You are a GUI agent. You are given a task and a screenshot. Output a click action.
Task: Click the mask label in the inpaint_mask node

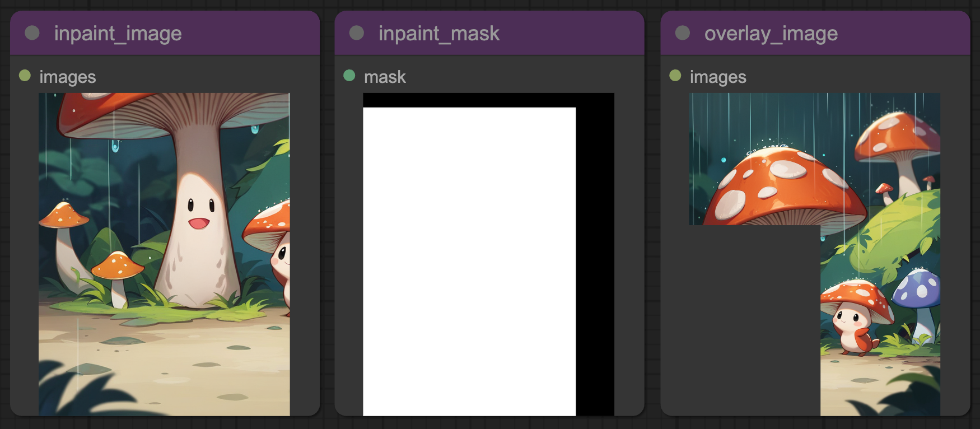pos(385,77)
